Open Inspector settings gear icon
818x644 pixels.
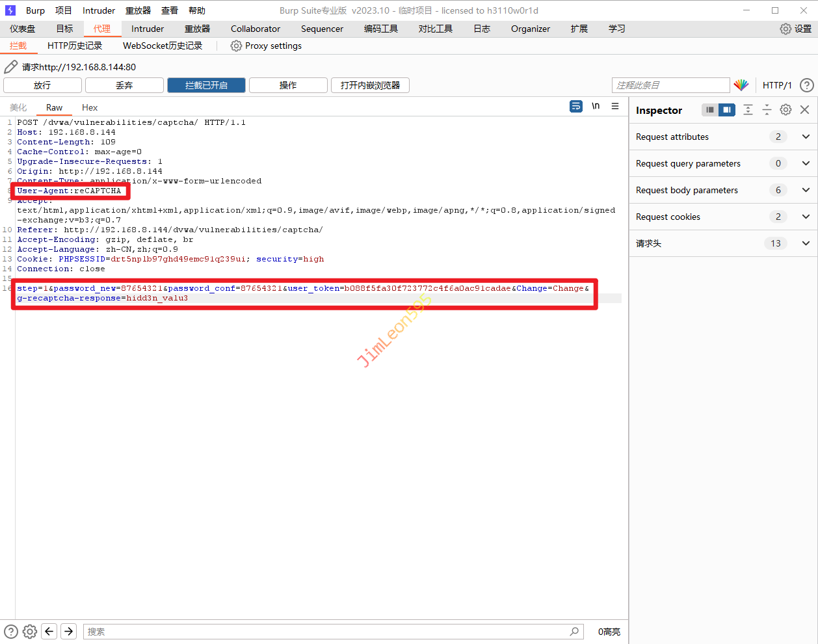tap(785, 110)
